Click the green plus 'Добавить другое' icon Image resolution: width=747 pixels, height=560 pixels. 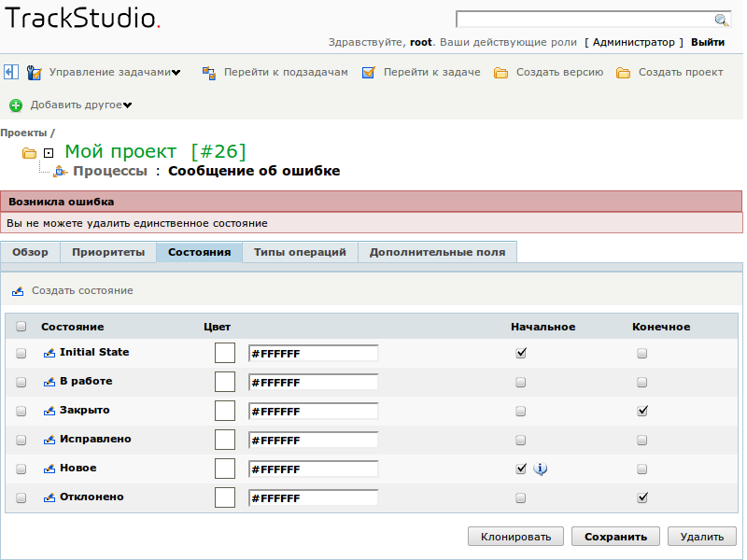pyautogui.click(x=16, y=105)
